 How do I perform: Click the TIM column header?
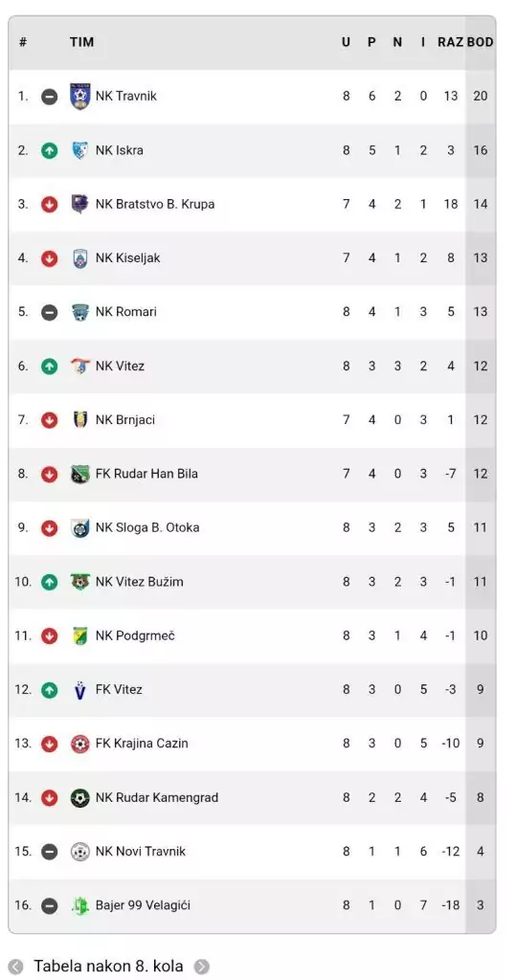(x=82, y=42)
